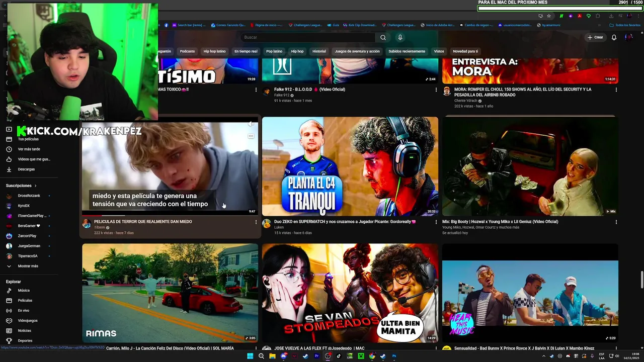Click Videojuegos controller icon
This screenshot has height=362, width=644.
pos(9,321)
